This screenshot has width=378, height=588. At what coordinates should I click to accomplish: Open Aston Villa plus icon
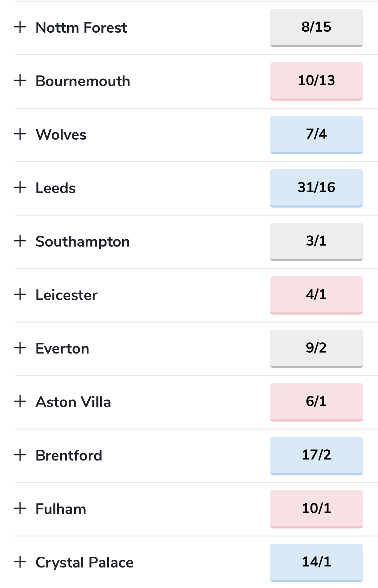(20, 402)
